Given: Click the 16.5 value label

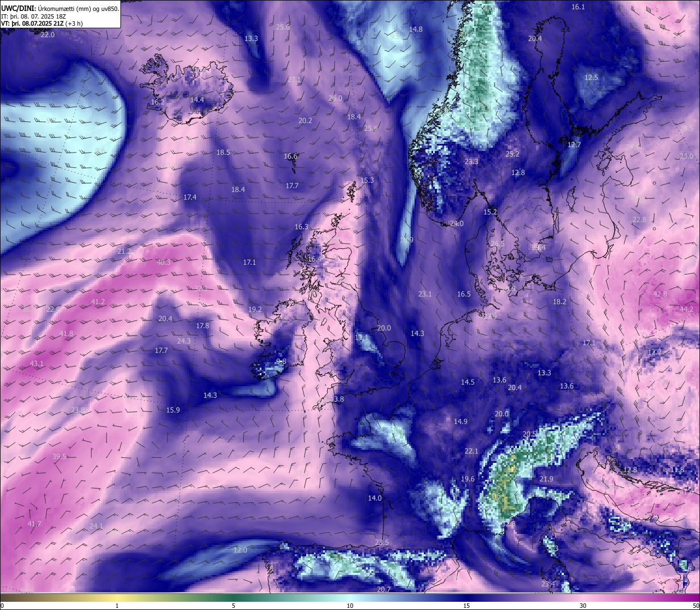Looking at the screenshot, I should coord(464,294).
